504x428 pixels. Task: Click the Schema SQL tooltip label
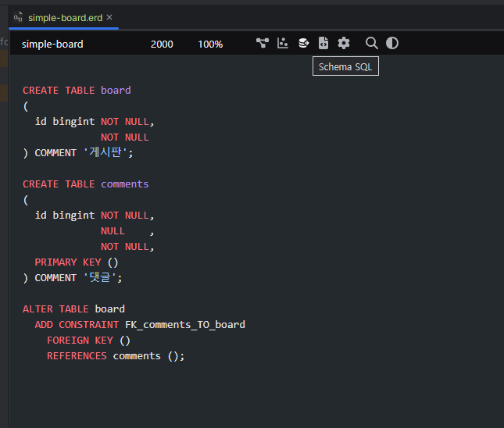345,66
